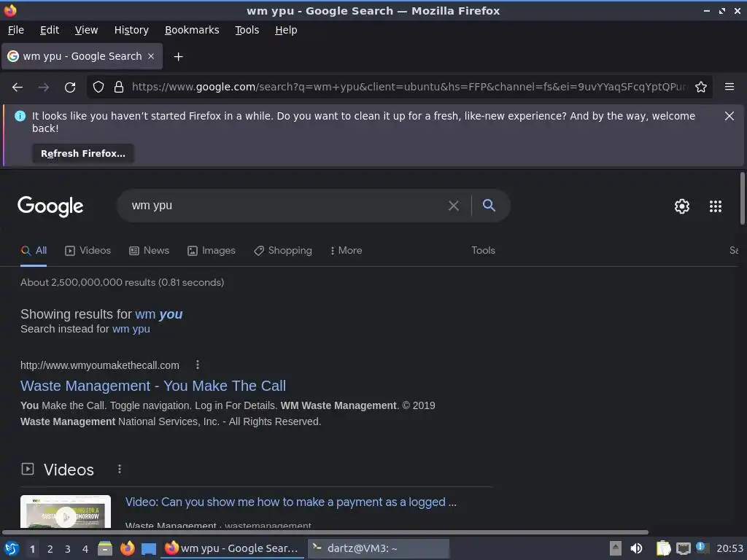Open the Google apps grid
This screenshot has width=747, height=560.
(716, 206)
